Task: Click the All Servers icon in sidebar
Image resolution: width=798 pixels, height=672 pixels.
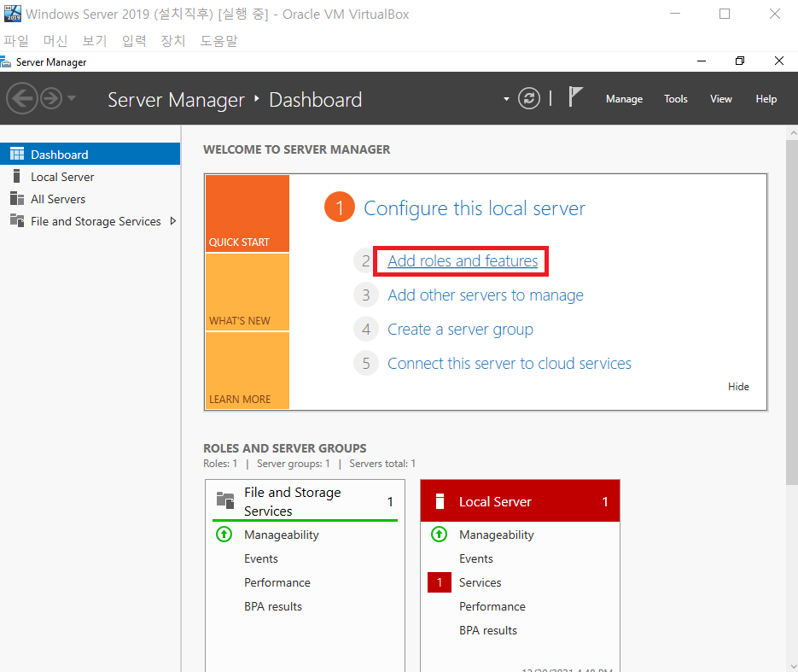Action: (x=17, y=199)
